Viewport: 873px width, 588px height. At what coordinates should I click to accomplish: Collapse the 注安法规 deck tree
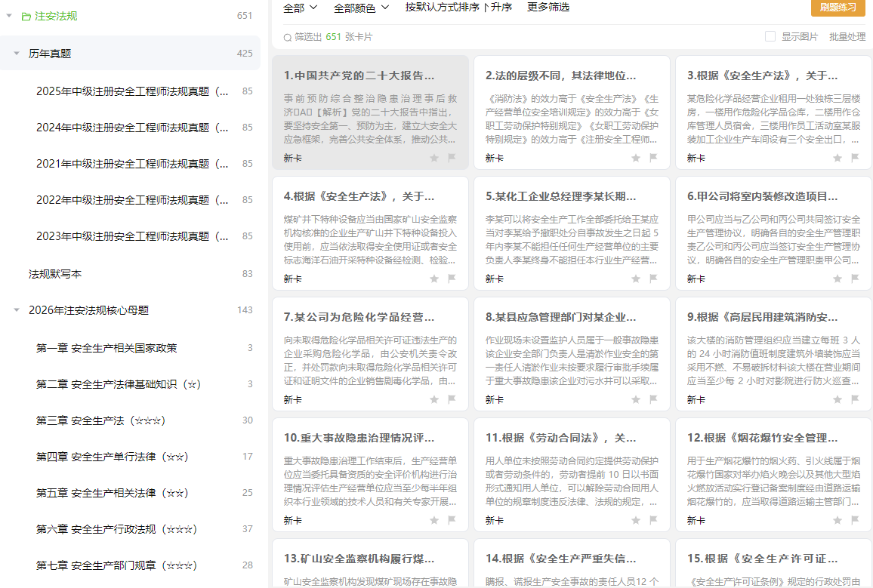tap(9, 16)
